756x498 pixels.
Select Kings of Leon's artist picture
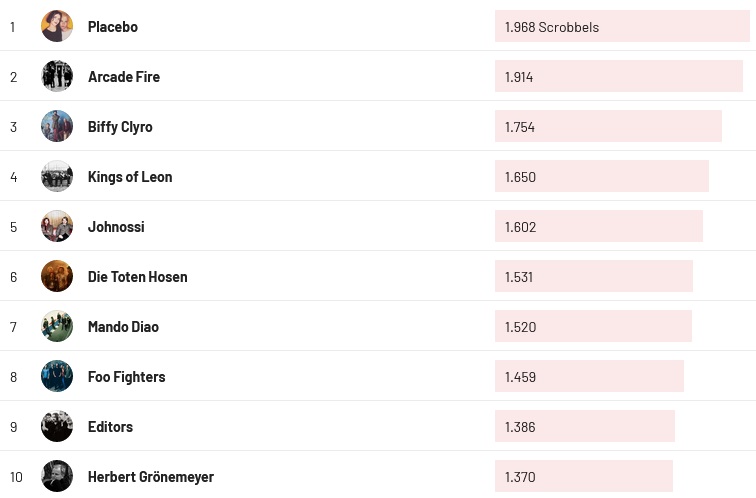tap(57, 176)
